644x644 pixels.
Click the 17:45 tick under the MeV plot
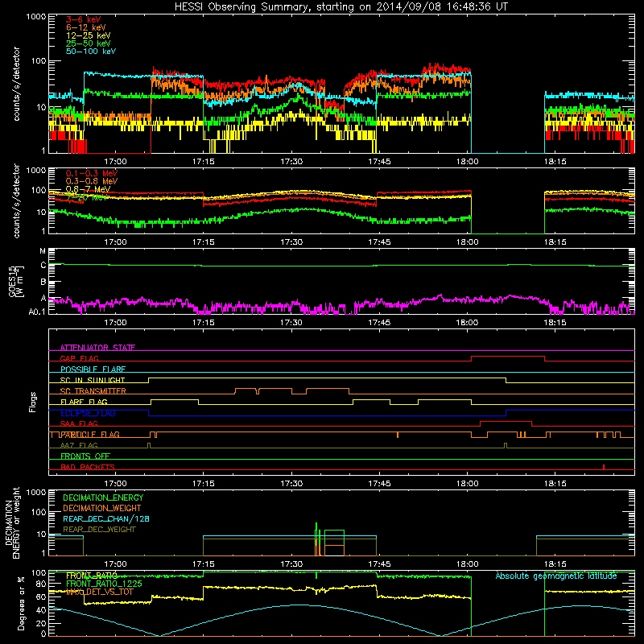(x=379, y=242)
